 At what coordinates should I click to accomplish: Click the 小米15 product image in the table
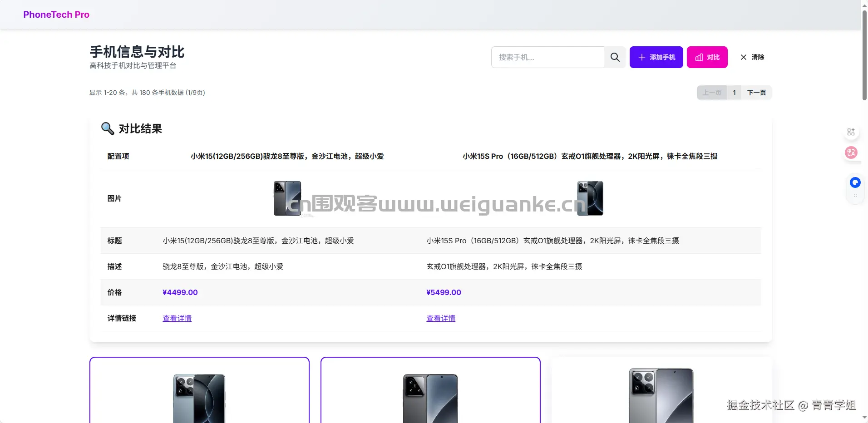286,198
